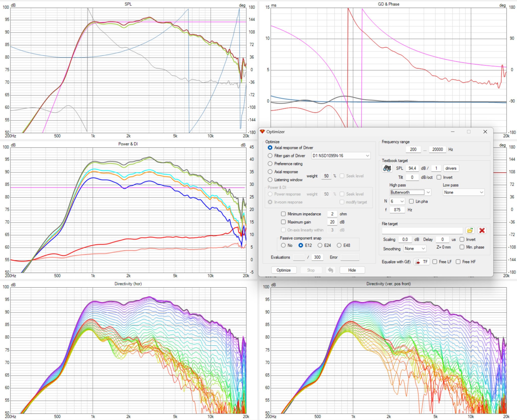Click the undo arrow in Optimizer
517x420 pixels.
[330, 270]
